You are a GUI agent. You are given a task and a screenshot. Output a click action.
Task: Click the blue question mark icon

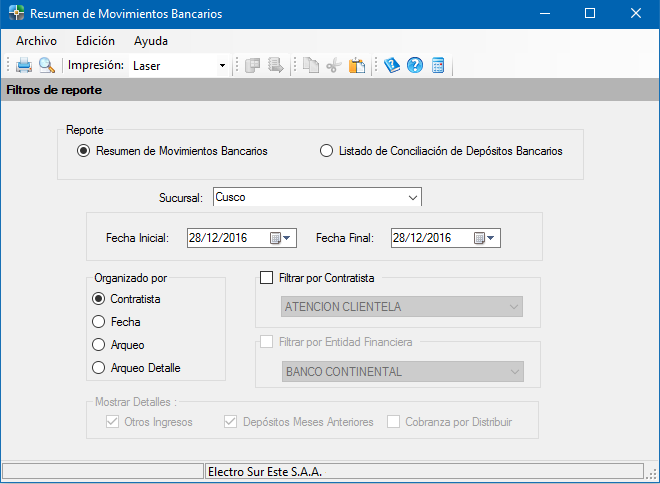[414, 66]
